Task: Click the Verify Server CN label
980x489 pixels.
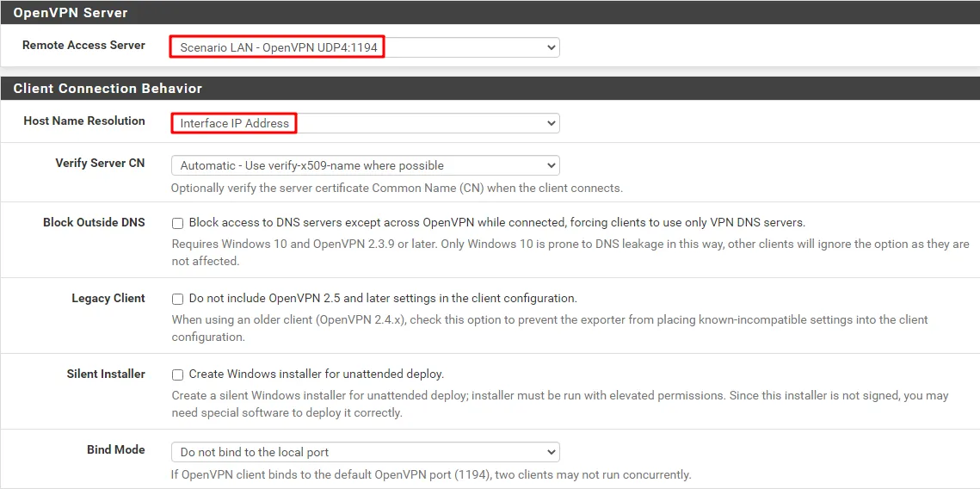Action: [100, 163]
